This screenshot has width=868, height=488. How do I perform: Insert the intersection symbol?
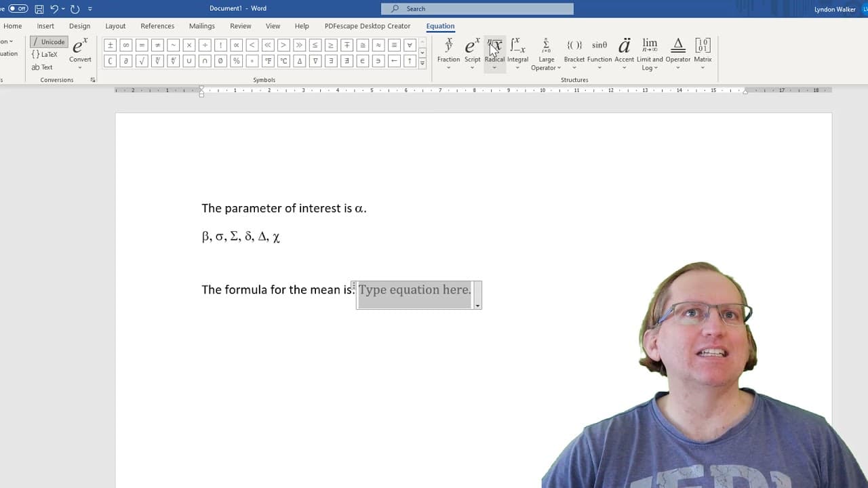pos(205,61)
